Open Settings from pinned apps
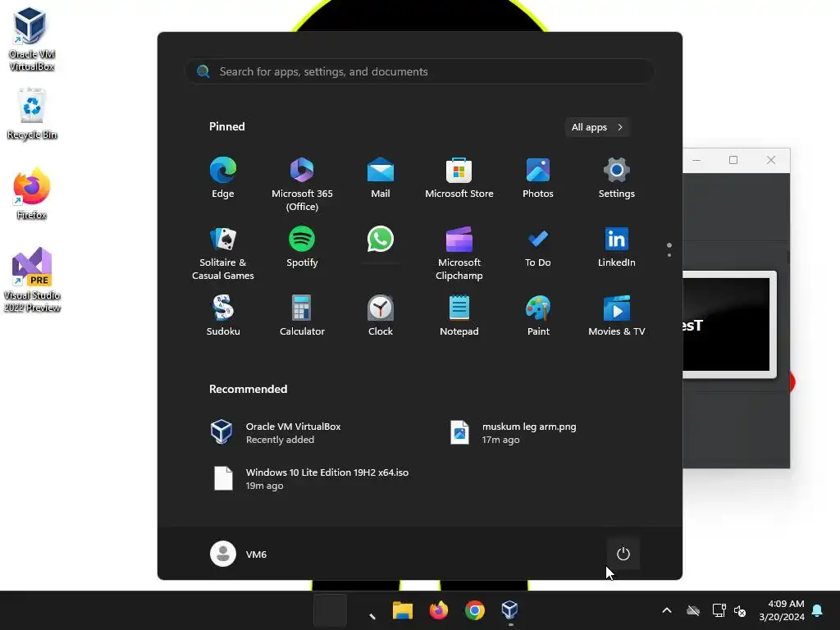 (617, 178)
